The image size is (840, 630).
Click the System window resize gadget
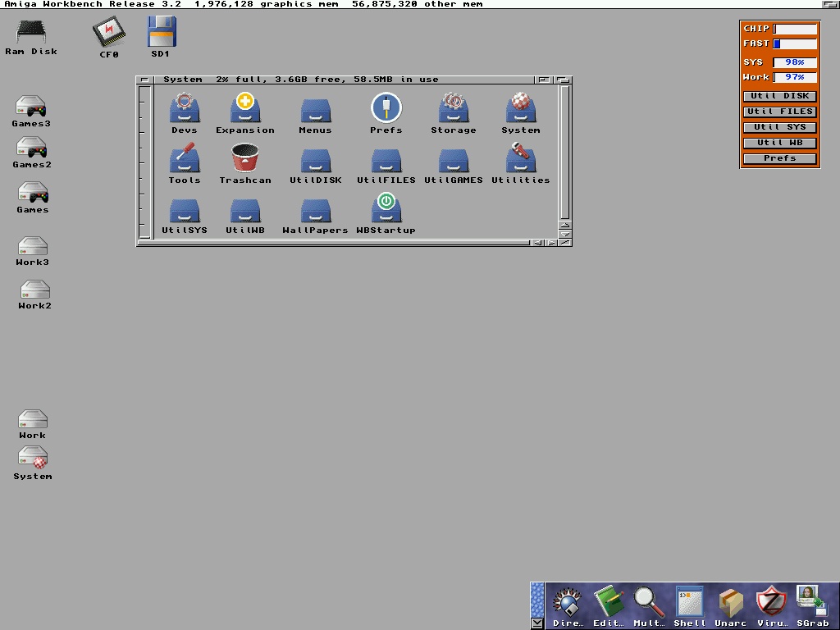(x=565, y=243)
